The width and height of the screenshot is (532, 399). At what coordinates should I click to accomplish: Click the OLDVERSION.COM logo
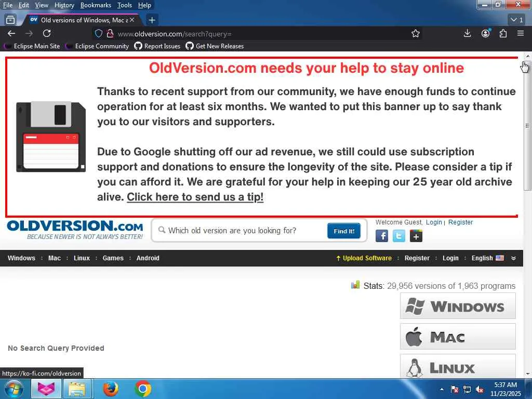[x=75, y=230]
